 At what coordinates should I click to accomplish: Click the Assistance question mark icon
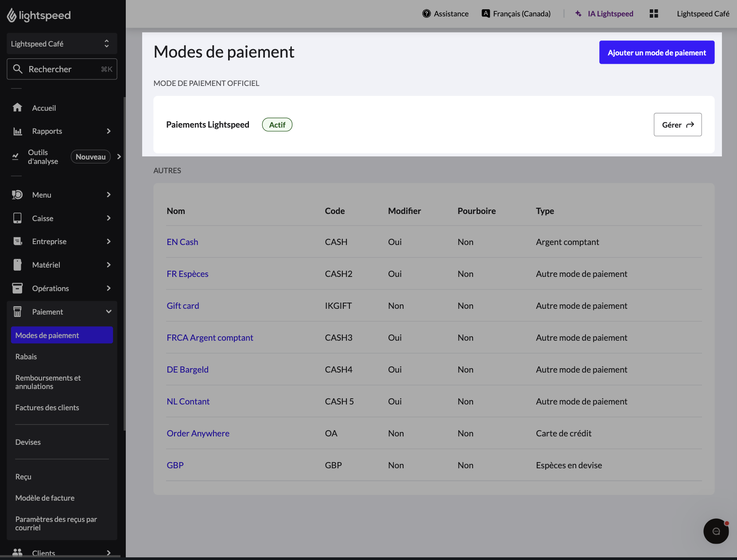coord(427,14)
